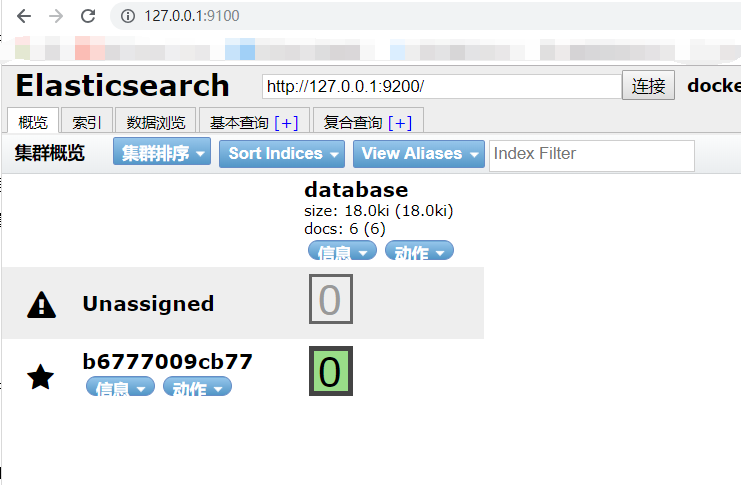Click node name b6777009cb77
Screen dimensions: 741x485
168,362
